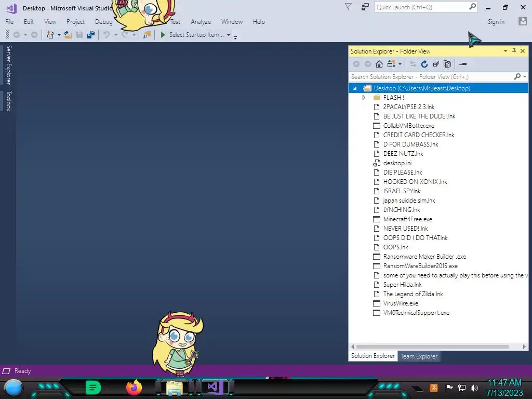The image size is (532, 399).
Task: Open the View menu
Action: [50, 22]
